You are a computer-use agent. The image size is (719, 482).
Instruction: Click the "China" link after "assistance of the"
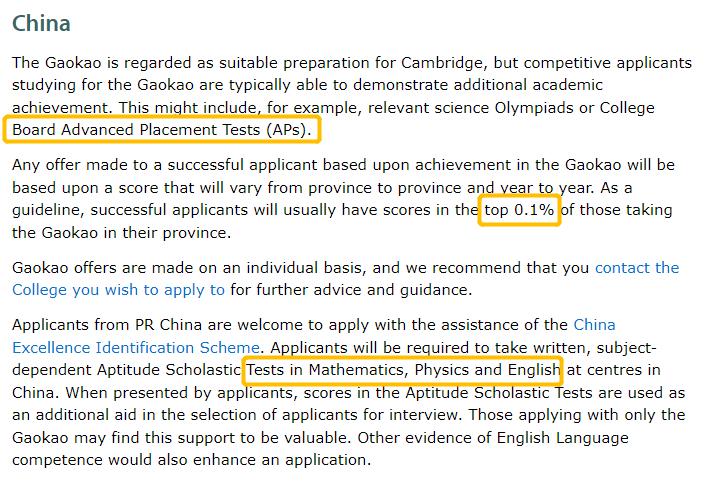click(594, 325)
